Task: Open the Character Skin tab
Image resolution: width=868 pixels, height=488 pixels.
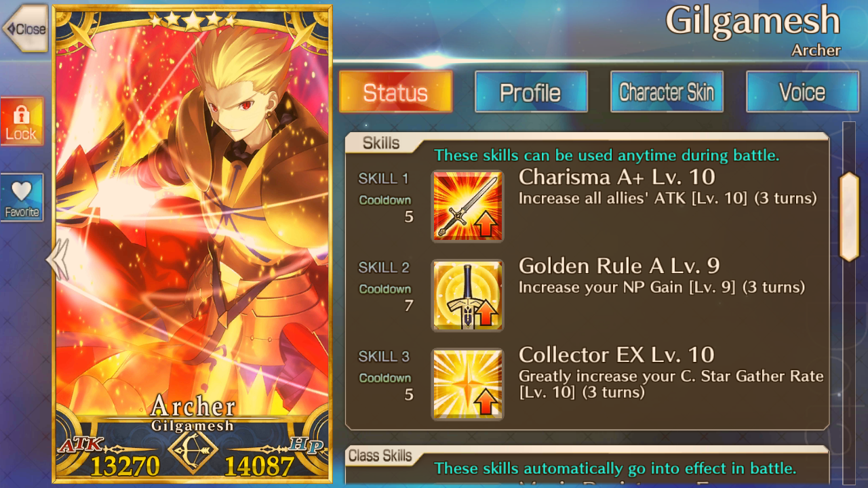Action: point(667,92)
